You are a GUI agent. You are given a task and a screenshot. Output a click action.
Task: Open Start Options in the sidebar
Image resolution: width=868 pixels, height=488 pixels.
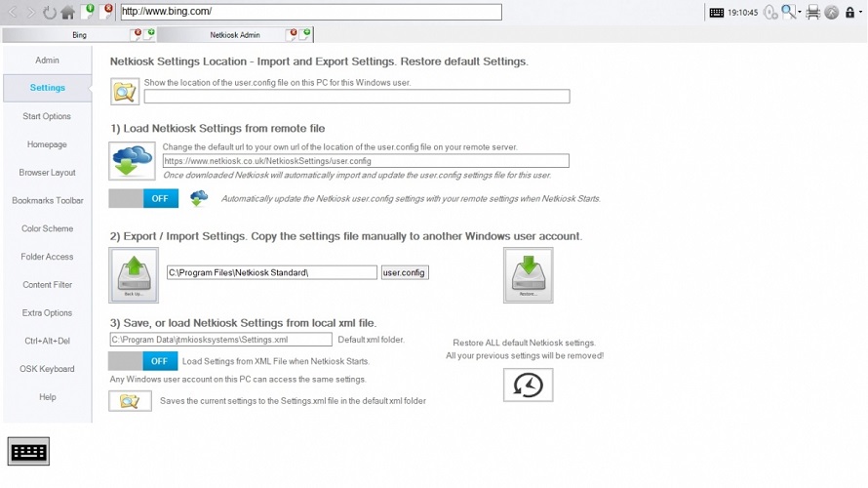(x=47, y=116)
